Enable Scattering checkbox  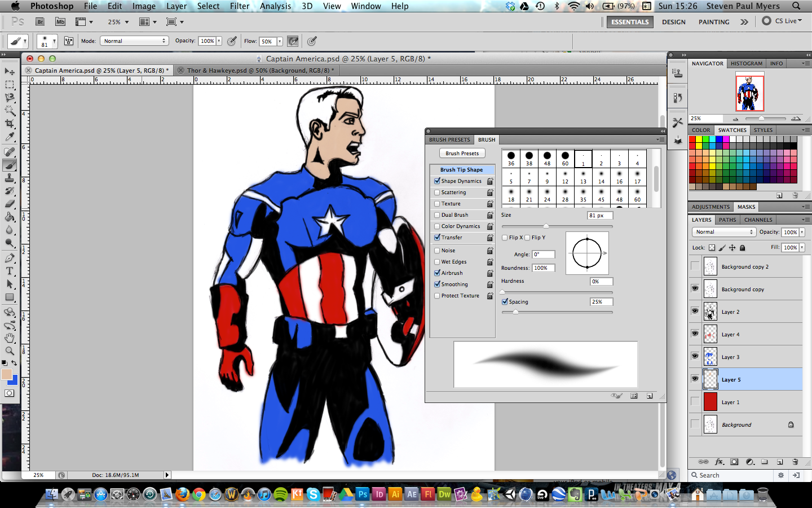pos(437,192)
